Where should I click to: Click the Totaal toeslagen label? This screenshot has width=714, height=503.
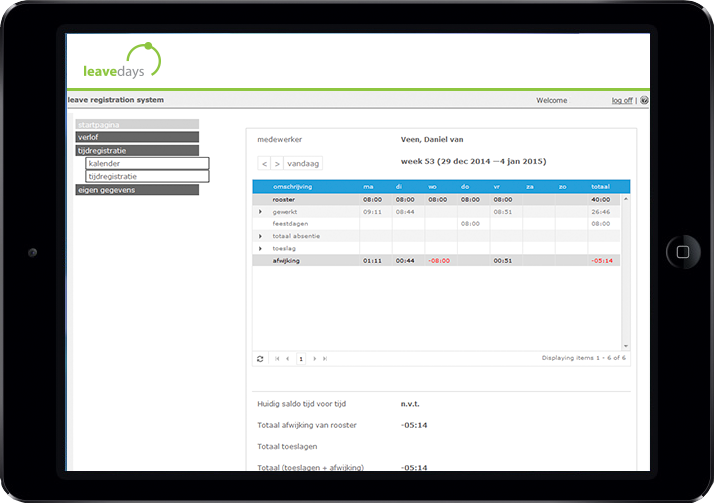tap(287, 447)
